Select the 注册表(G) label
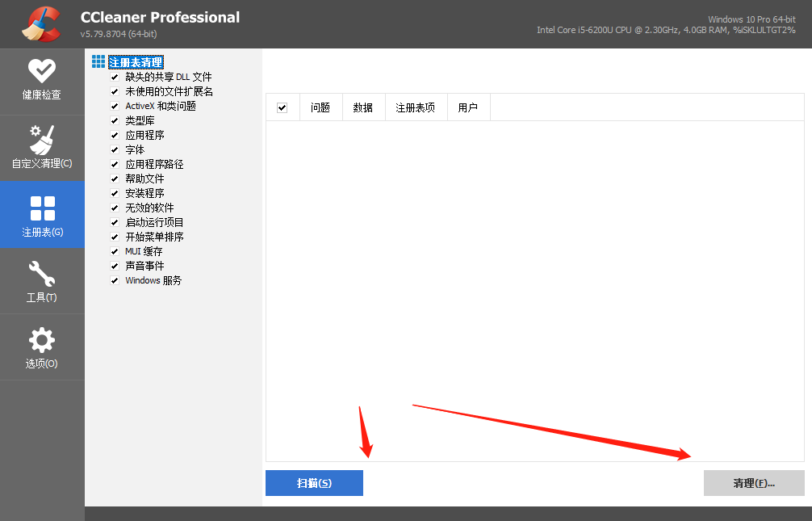Image resolution: width=812 pixels, height=521 pixels. click(43, 232)
